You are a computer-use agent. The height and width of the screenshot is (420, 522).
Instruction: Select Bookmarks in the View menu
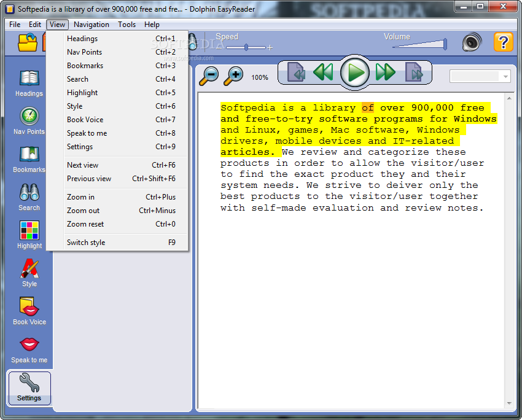117,66
